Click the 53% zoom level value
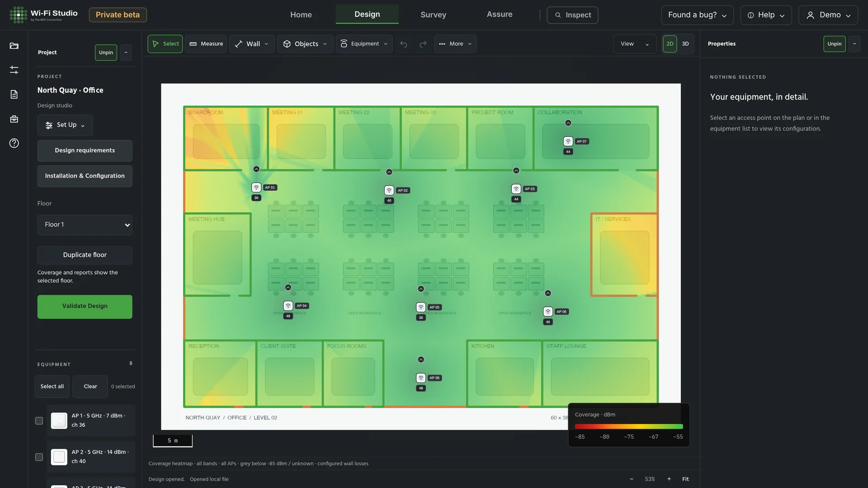This screenshot has width=868, height=488. tap(650, 479)
